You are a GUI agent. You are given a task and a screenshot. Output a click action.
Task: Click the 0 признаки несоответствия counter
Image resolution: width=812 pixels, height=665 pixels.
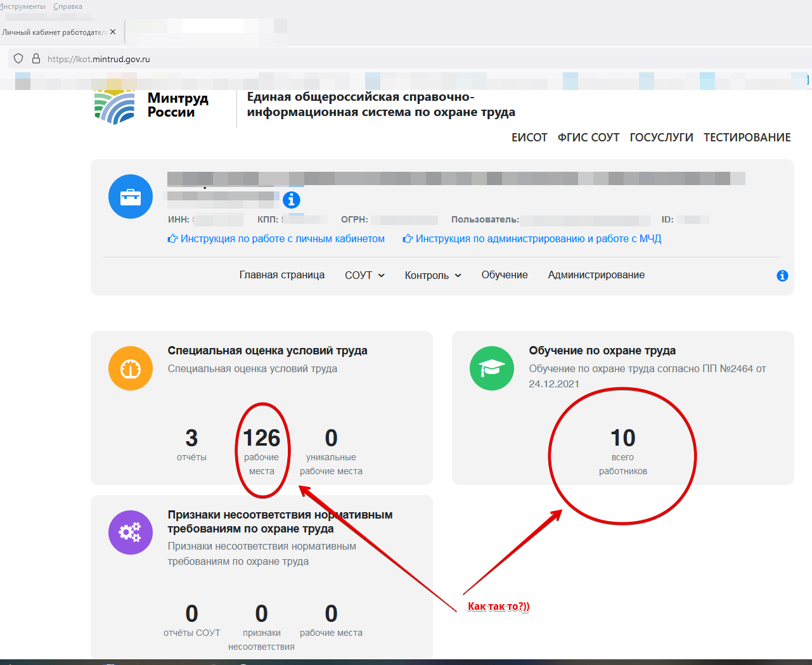click(x=261, y=626)
